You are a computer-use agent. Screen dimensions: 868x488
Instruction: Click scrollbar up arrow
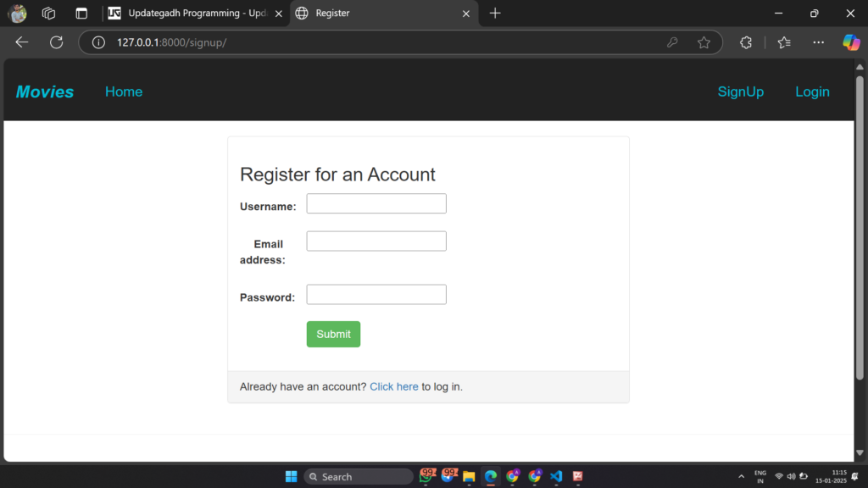pyautogui.click(x=860, y=67)
